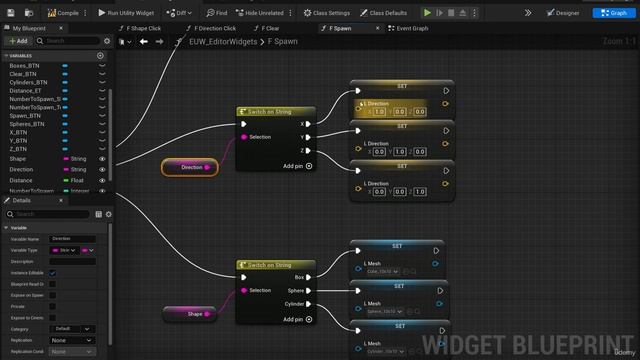This screenshot has width=640, height=360.
Task: Close the My Blueprint panel tab
Action: [x=61, y=28]
